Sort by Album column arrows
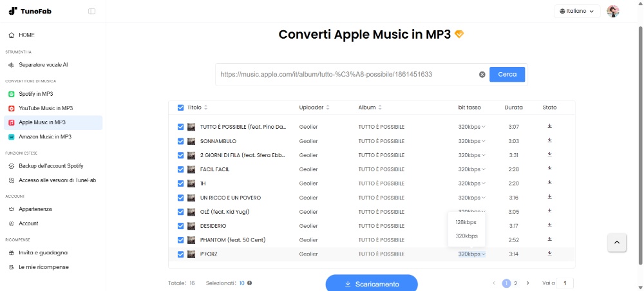644x291 pixels. pyautogui.click(x=380, y=108)
